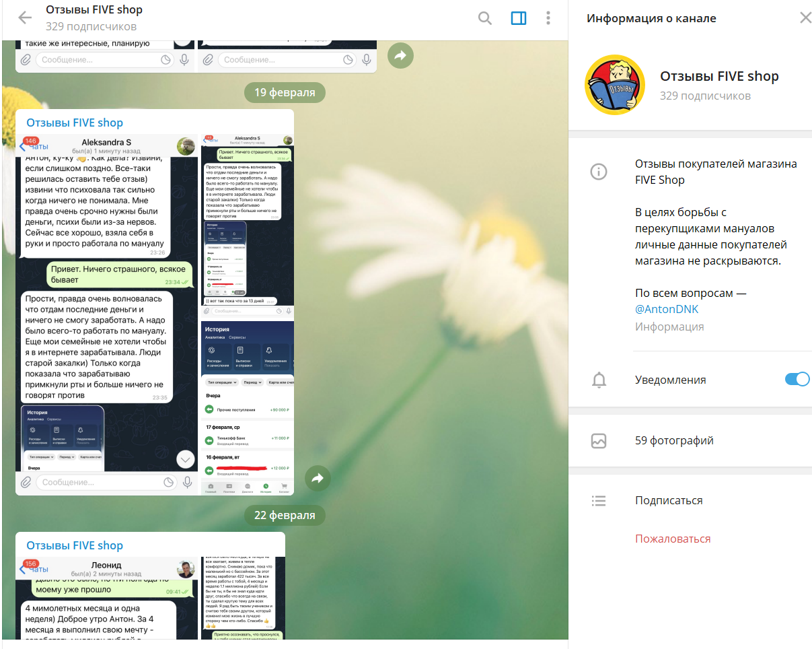The height and width of the screenshot is (649, 812).
Task: Click 329 подписчиков under the panel avatar name
Action: tap(706, 96)
